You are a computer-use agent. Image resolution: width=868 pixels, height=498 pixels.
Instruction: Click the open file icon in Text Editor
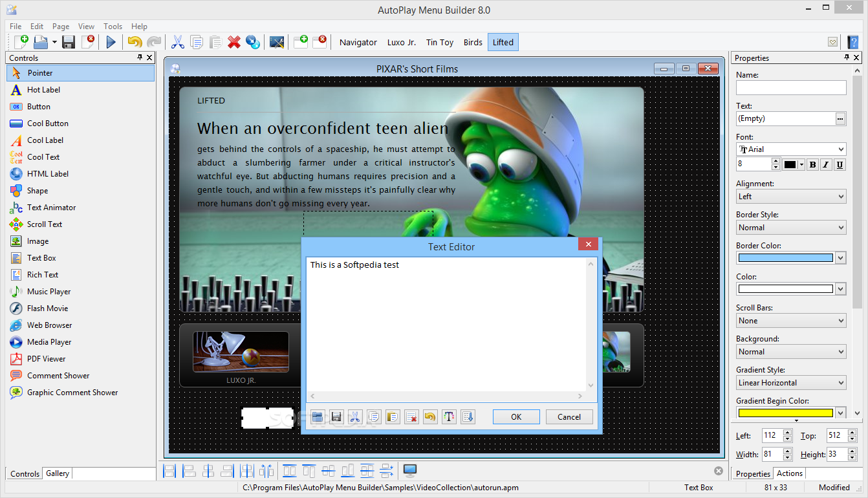pos(317,417)
